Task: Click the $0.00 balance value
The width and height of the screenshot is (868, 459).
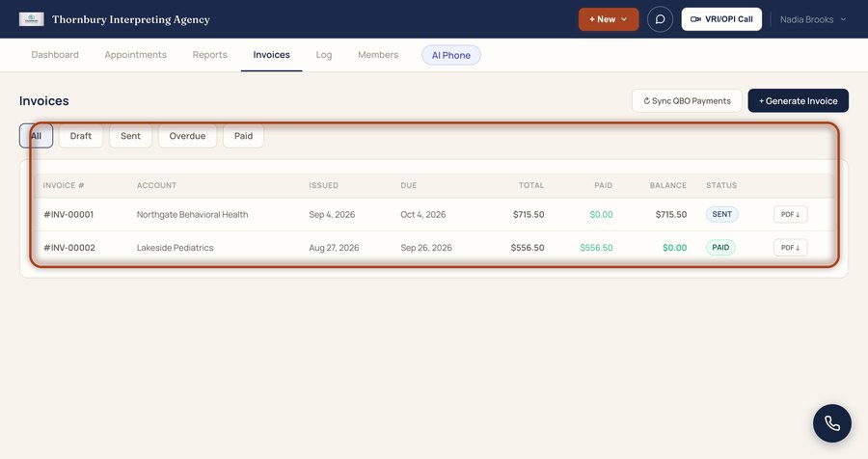Action: pos(674,248)
